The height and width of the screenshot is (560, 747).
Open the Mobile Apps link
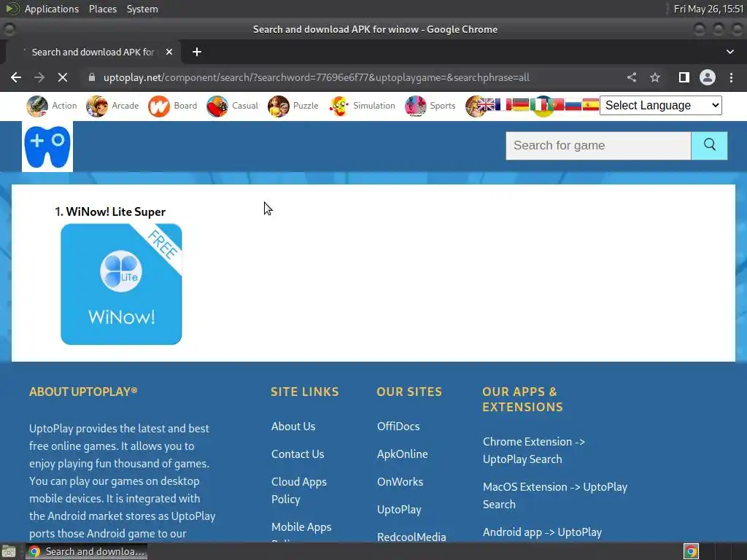coord(301,526)
